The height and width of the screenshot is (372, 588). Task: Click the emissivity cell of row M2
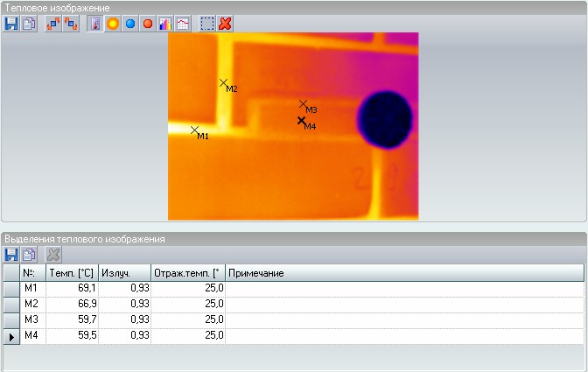click(x=124, y=304)
